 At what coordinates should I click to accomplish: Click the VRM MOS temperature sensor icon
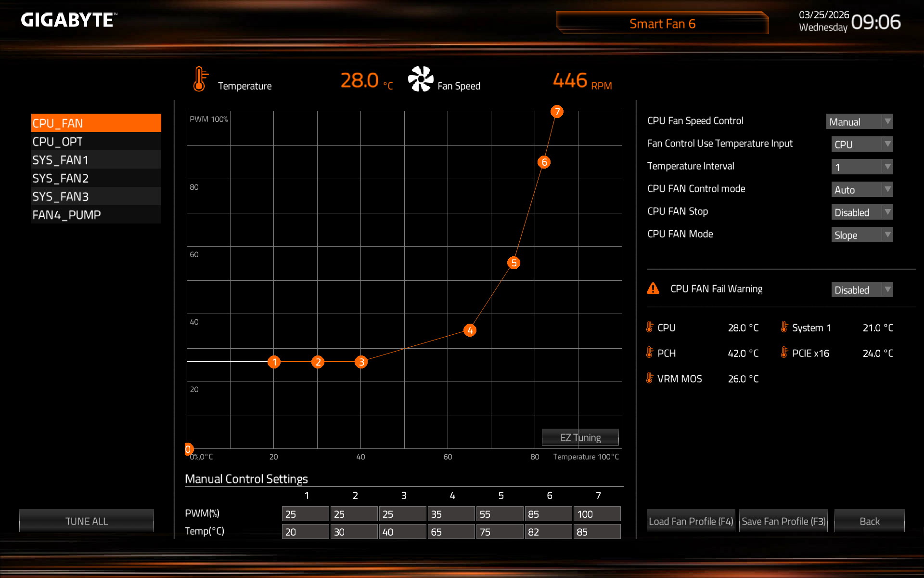(650, 378)
